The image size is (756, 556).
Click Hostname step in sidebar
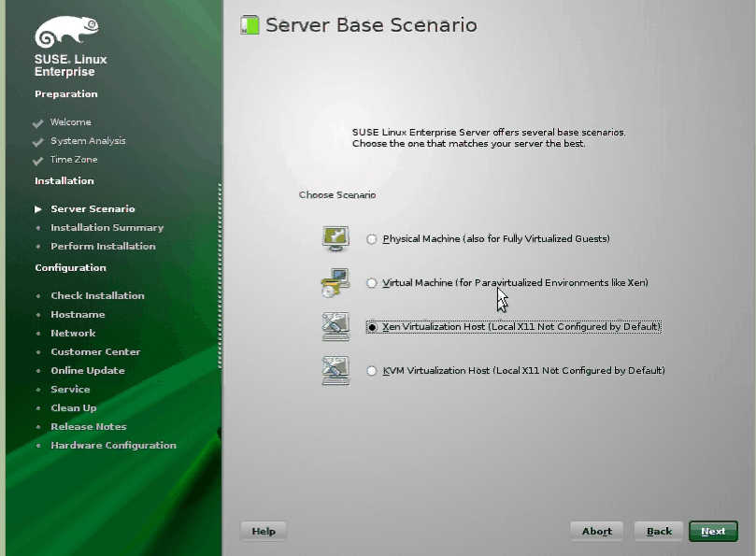78,314
